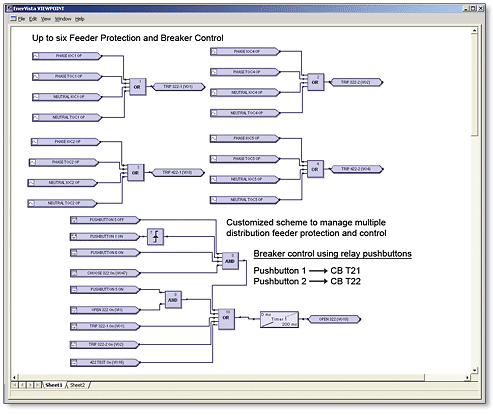The width and height of the screenshot is (493, 415).
Task: Select the PHASE IOC4 OP input block
Action: [245, 52]
